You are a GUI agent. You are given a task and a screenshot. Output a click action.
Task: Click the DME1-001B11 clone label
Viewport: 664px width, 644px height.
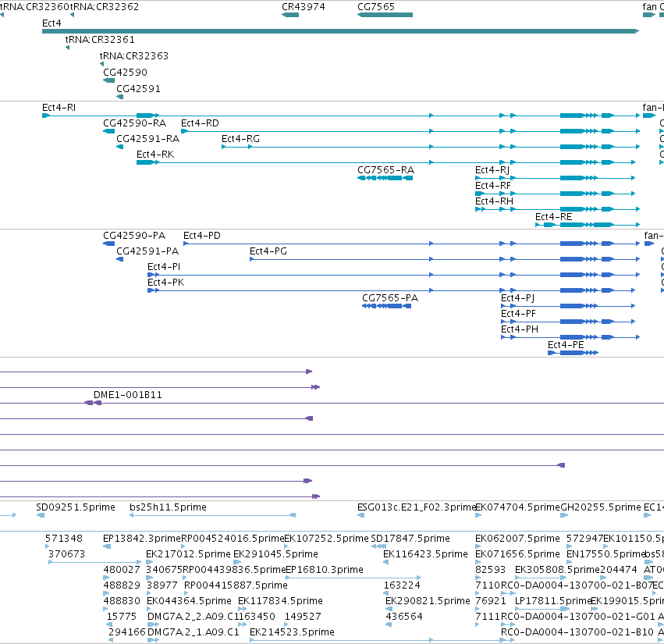tap(128, 395)
